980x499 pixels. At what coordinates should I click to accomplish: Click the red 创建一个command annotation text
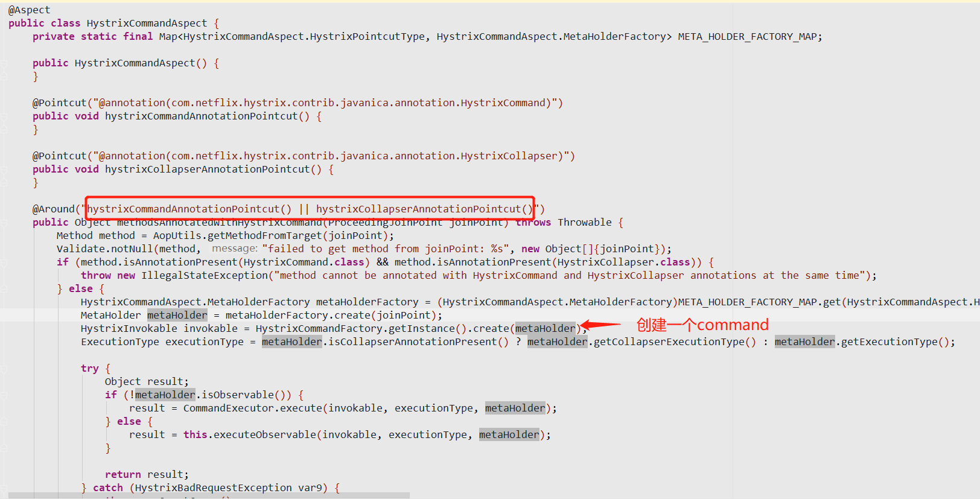tap(702, 325)
